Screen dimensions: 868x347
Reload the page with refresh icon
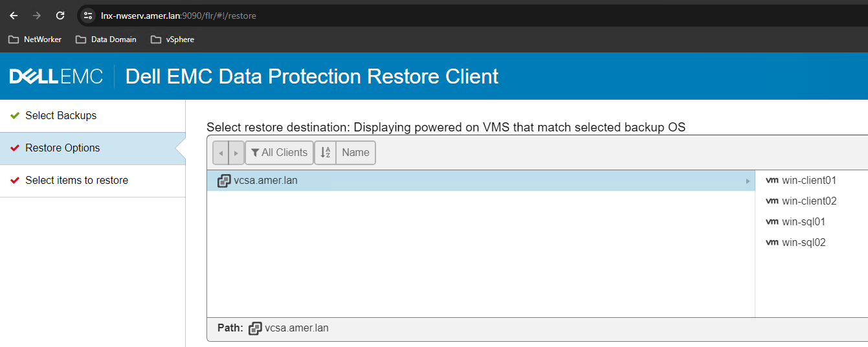[x=60, y=16]
